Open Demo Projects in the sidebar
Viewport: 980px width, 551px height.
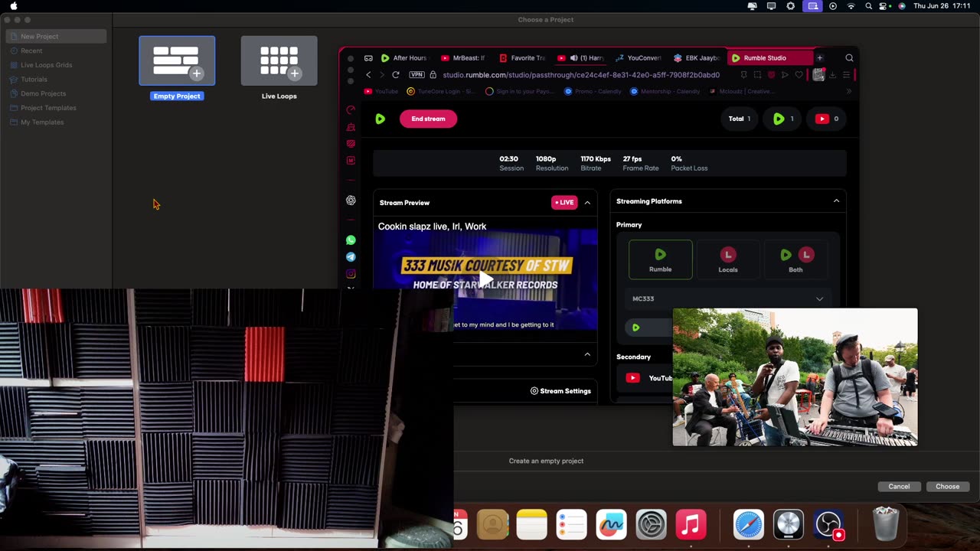[43, 93]
